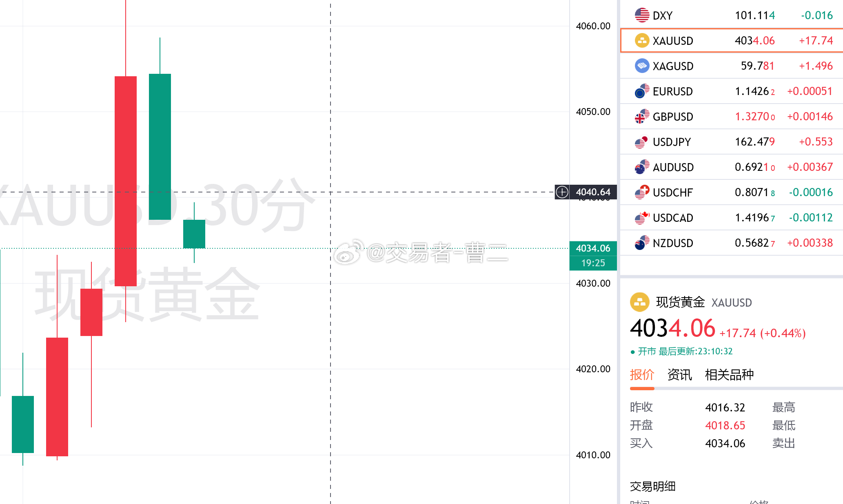Click the DXY US flag icon
The width and height of the screenshot is (843, 504).
point(642,15)
